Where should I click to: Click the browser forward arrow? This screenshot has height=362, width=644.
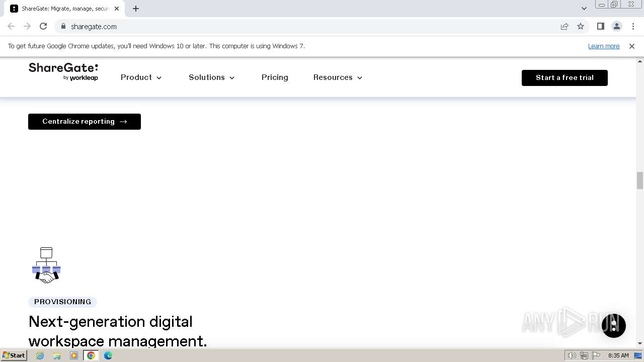tap(27, 26)
